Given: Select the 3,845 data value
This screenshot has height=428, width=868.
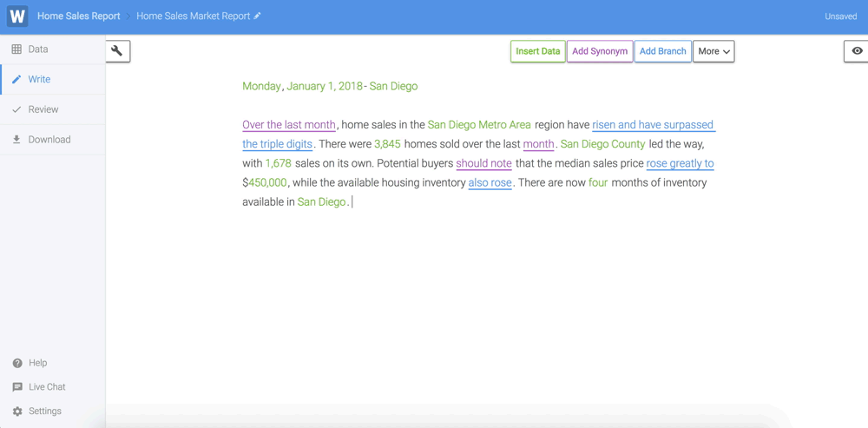Looking at the screenshot, I should tap(387, 144).
